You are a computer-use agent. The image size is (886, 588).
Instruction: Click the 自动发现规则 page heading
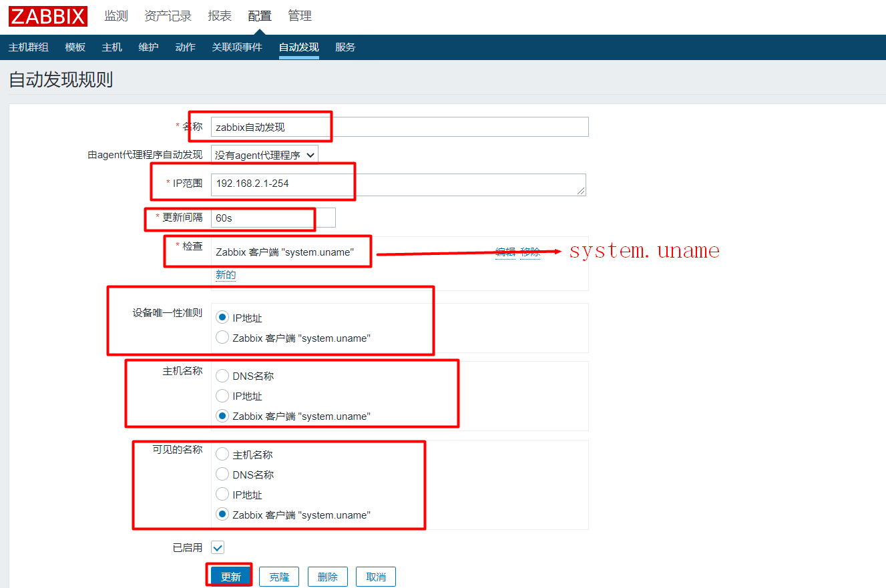coord(61,80)
